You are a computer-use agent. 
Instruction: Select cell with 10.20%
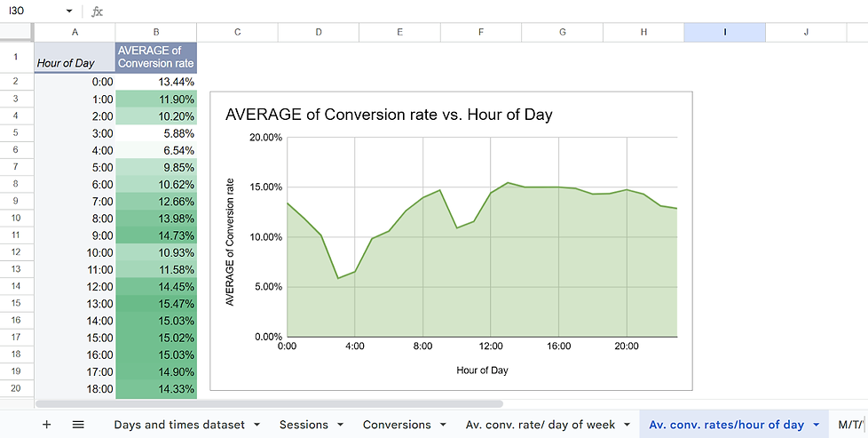point(156,116)
